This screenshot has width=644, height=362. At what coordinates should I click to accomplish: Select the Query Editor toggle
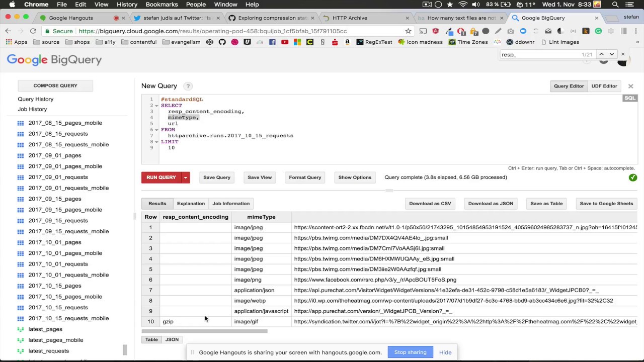point(569,86)
